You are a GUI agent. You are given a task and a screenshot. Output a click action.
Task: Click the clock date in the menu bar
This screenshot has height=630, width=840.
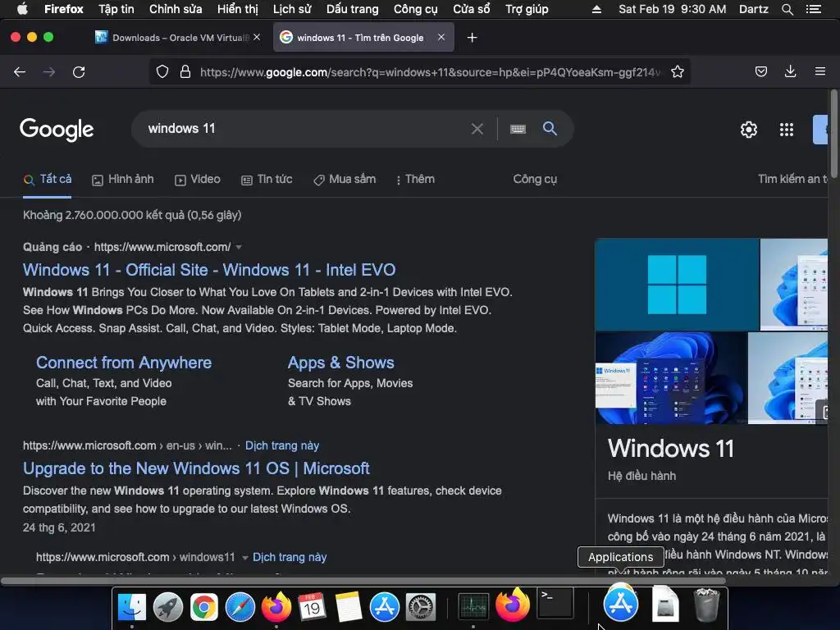[673, 9]
